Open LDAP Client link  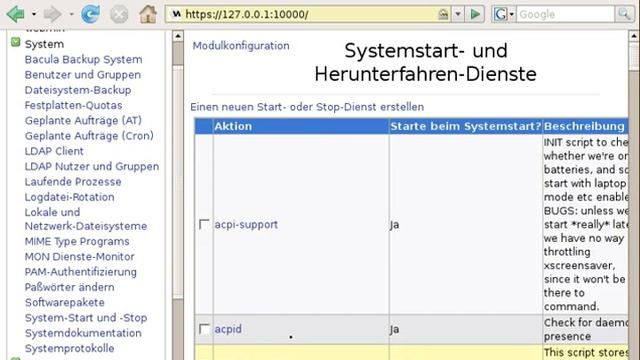tap(54, 151)
